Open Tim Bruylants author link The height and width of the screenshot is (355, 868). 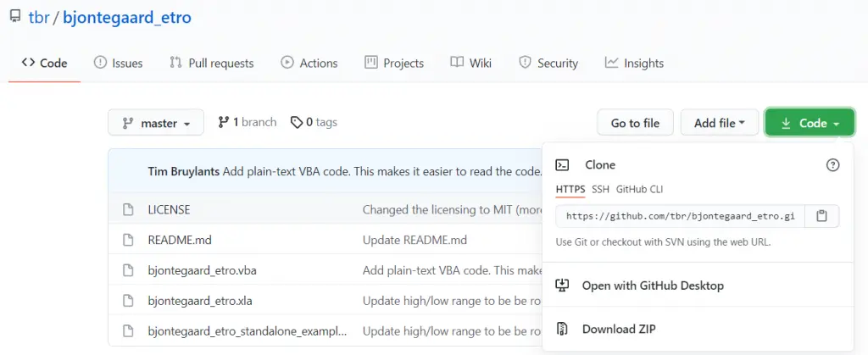click(x=184, y=171)
